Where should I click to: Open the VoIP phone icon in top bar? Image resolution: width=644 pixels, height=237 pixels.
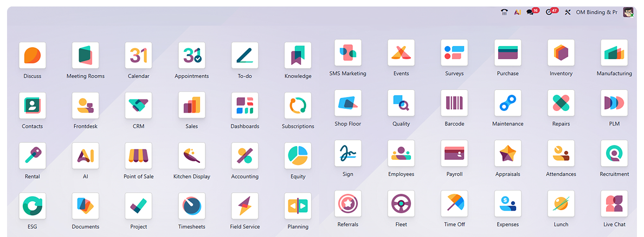click(x=504, y=12)
